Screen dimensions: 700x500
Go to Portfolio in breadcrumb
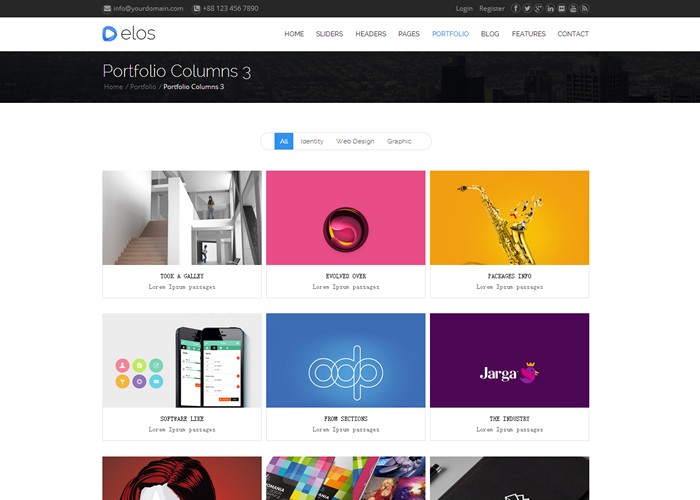(x=143, y=87)
